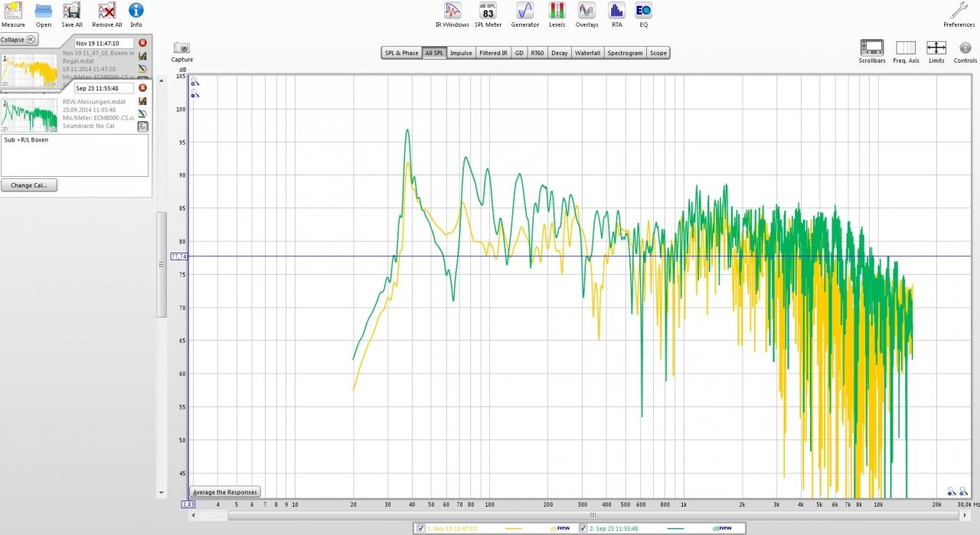This screenshot has height=535, width=980.
Task: Toggle notes panel of Sep 23 measurement
Action: click(x=142, y=126)
